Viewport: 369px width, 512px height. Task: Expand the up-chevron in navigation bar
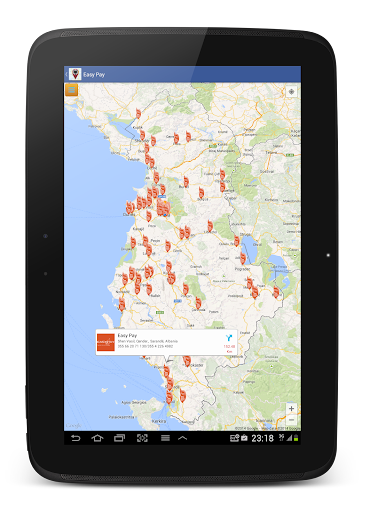182,438
